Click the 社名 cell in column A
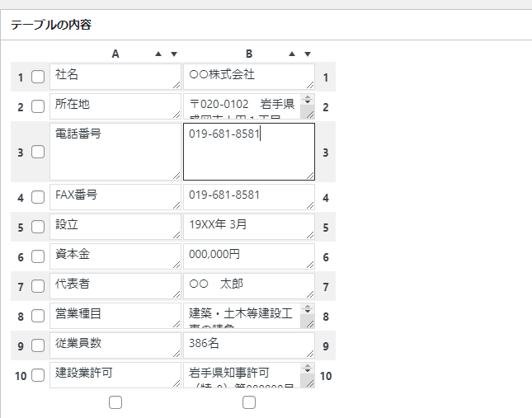 coord(114,76)
